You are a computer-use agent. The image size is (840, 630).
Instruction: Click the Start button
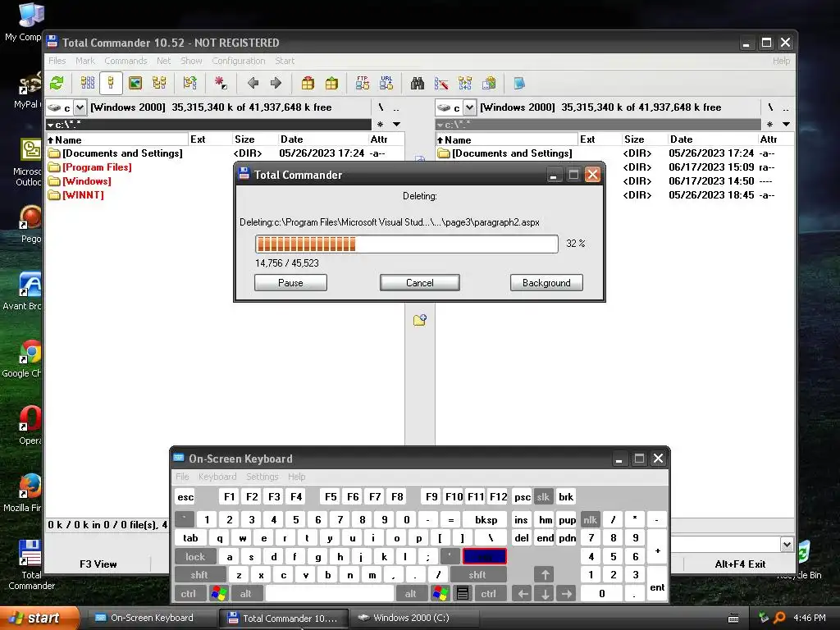point(39,618)
